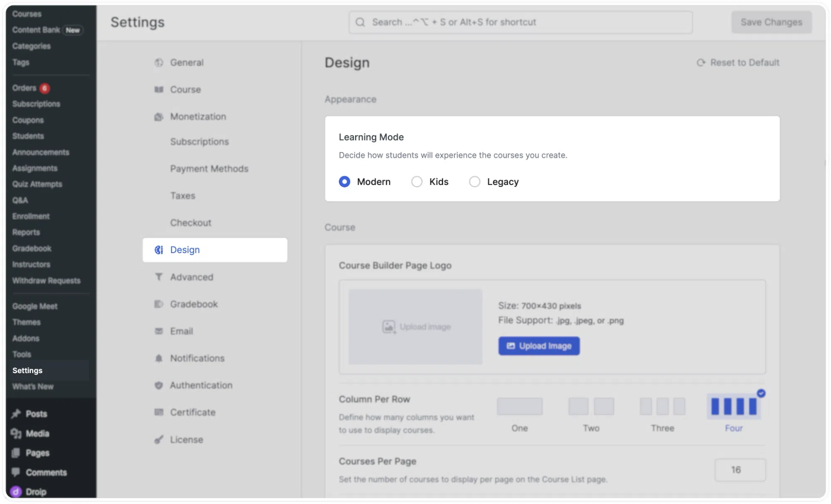Image resolution: width=831 pixels, height=504 pixels.
Task: Open Quiz Attempts in sidebar
Action: [x=37, y=184]
